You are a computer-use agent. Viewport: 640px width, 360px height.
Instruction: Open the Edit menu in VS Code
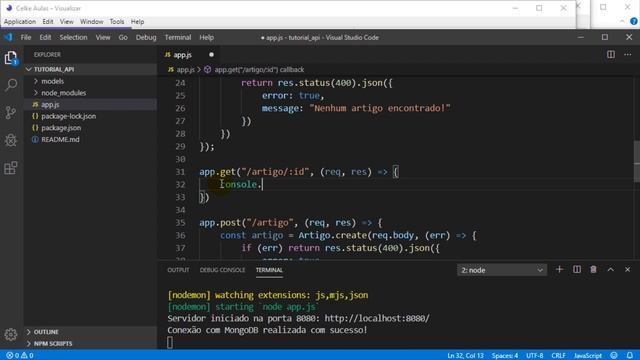pos(45,37)
